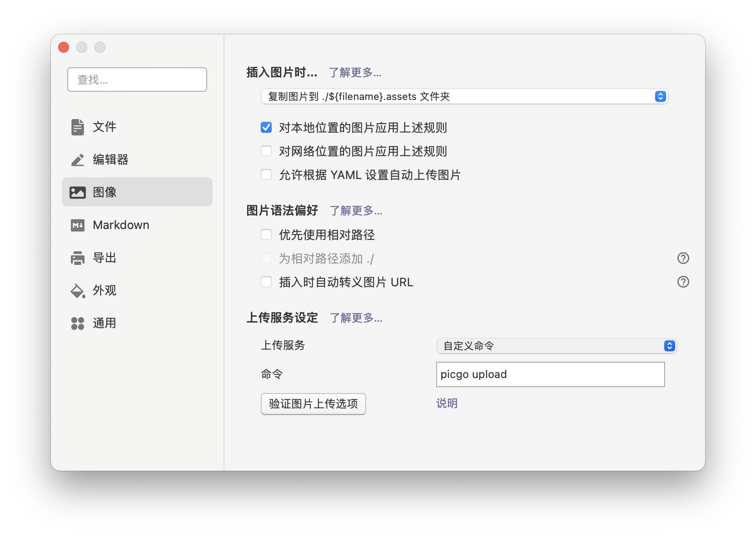
Task: Click the 图片语法偏好 heading
Action: tap(282, 211)
